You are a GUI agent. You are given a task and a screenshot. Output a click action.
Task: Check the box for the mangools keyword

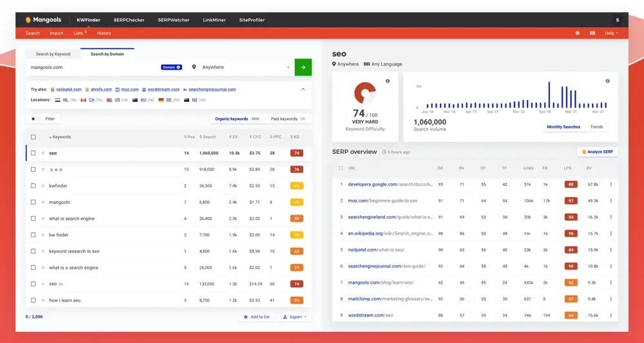click(x=33, y=202)
